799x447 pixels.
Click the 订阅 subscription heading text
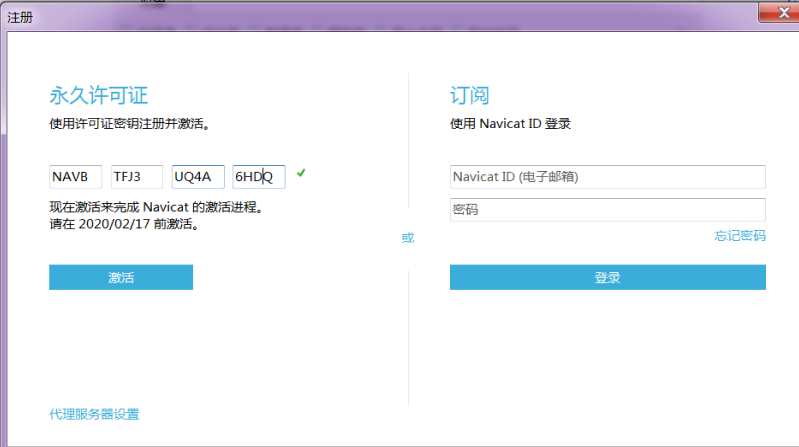[469, 95]
